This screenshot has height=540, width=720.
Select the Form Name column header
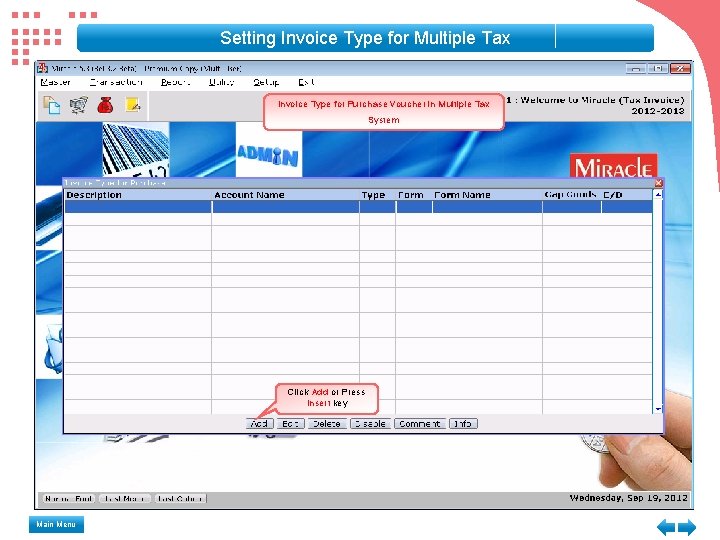487,195
